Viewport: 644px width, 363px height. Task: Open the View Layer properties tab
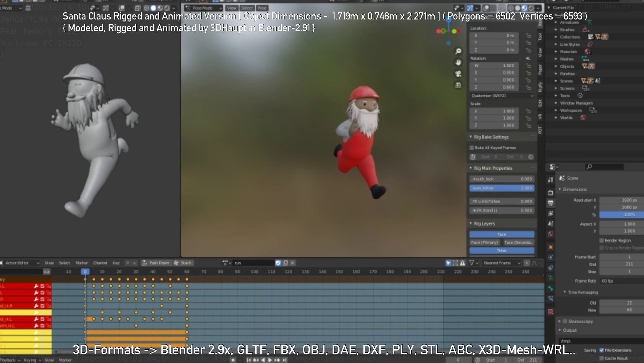click(x=550, y=213)
